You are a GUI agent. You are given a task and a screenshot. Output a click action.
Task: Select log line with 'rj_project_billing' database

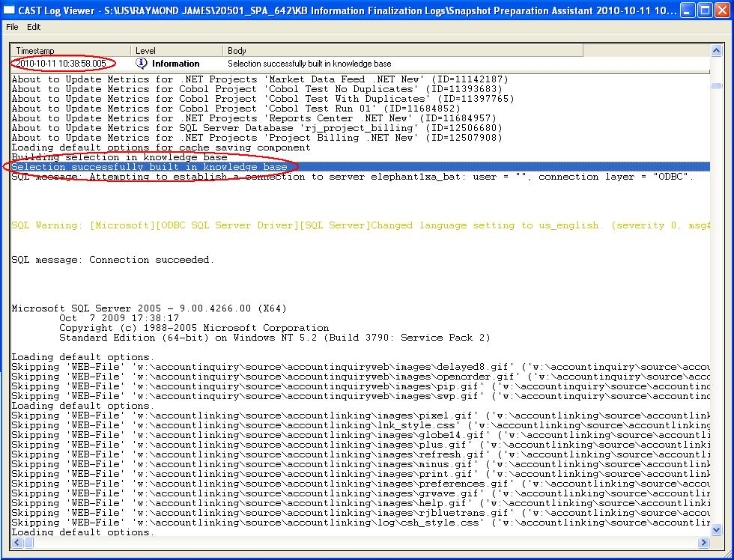point(257,128)
